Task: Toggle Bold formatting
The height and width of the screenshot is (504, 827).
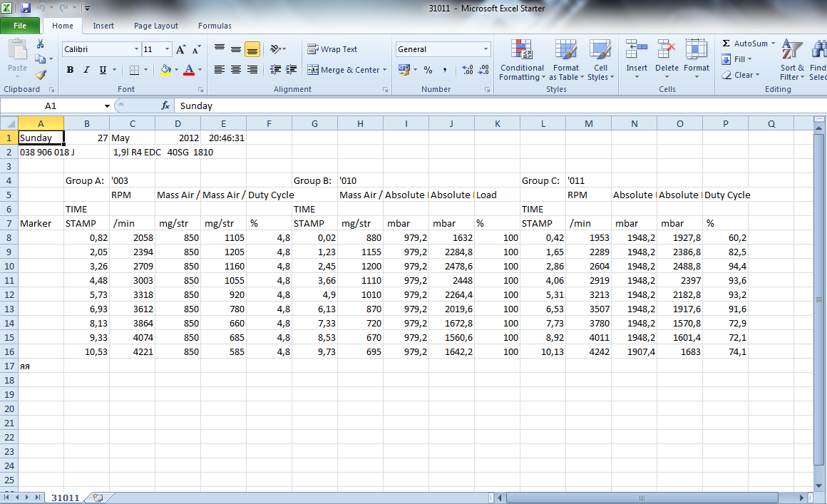Action: (x=70, y=70)
